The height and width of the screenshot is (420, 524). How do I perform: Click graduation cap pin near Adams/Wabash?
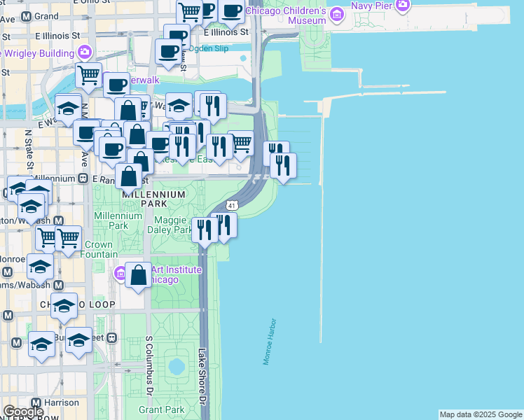pos(40,269)
